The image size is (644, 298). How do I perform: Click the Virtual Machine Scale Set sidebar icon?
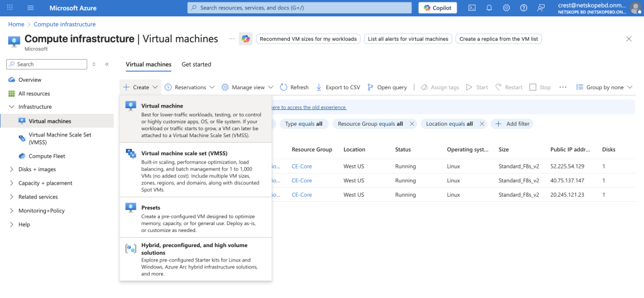pos(22,138)
